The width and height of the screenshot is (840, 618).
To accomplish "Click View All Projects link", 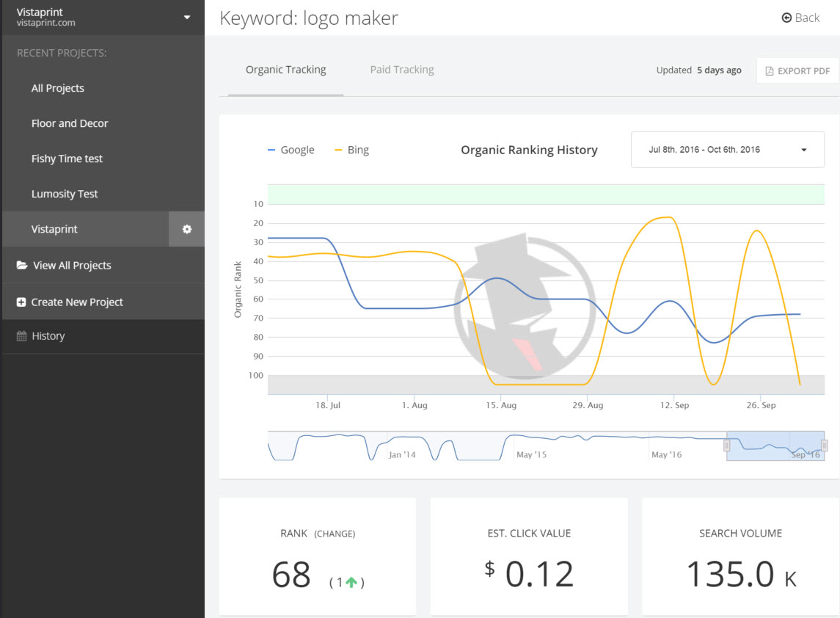I will pyautogui.click(x=72, y=265).
